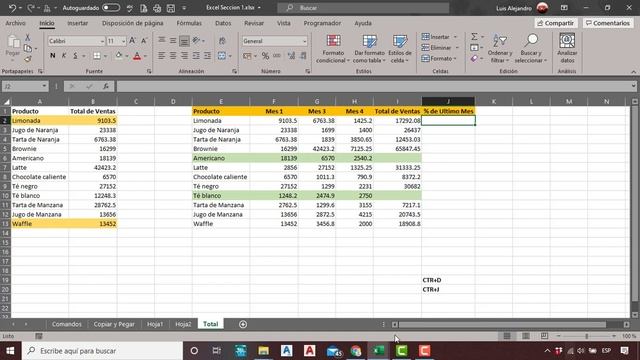
Task: Apply the fill color bucket
Action: pyautogui.click(x=119, y=56)
